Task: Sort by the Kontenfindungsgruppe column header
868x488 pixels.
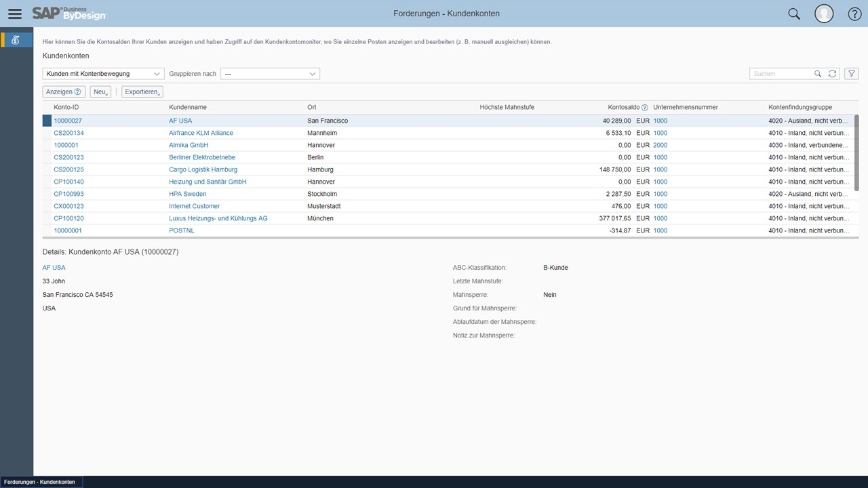Action: coord(800,107)
